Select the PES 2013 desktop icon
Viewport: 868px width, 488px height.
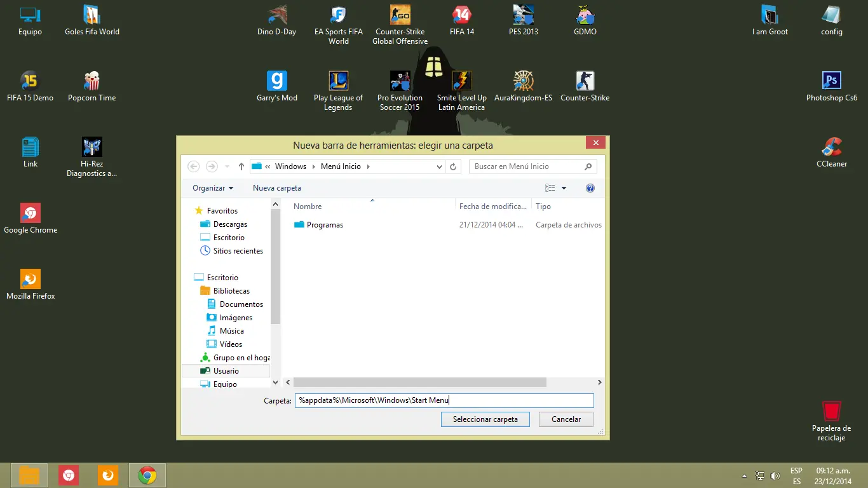click(524, 20)
